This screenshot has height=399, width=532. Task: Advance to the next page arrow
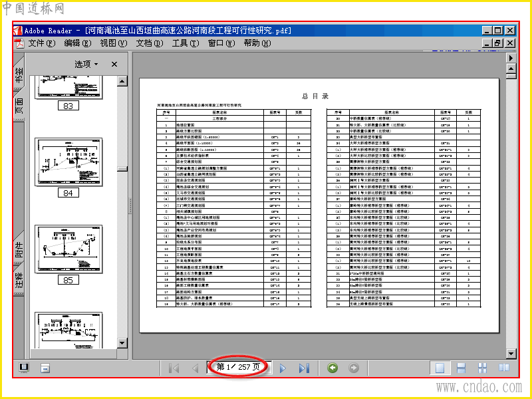(282, 368)
